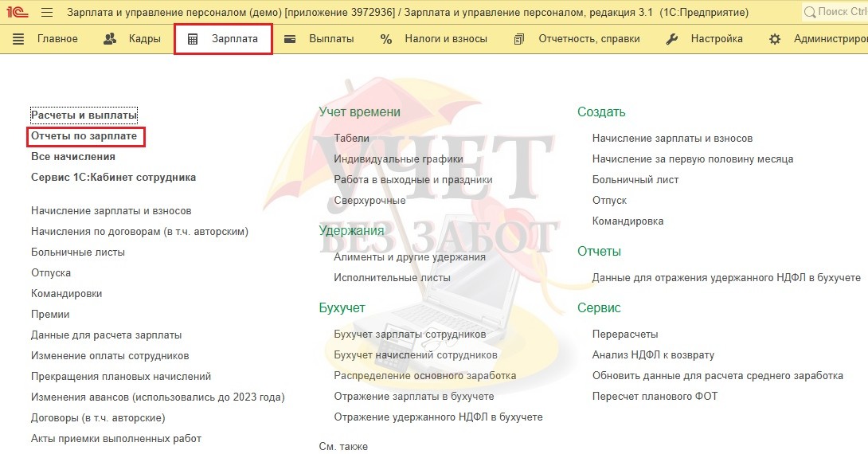Image resolution: width=868 pixels, height=454 pixels.
Task: Open Отражение зарплаты в бухучете
Action: coord(414,397)
